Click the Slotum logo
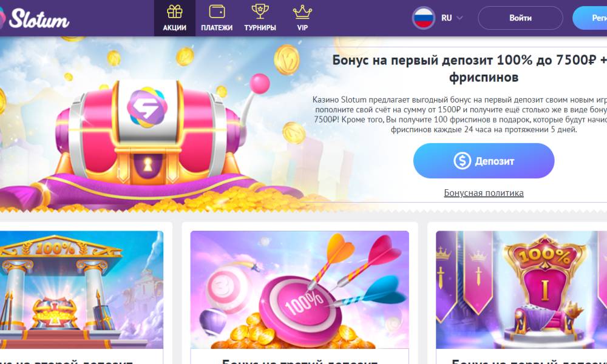The image size is (607, 364). (35, 18)
